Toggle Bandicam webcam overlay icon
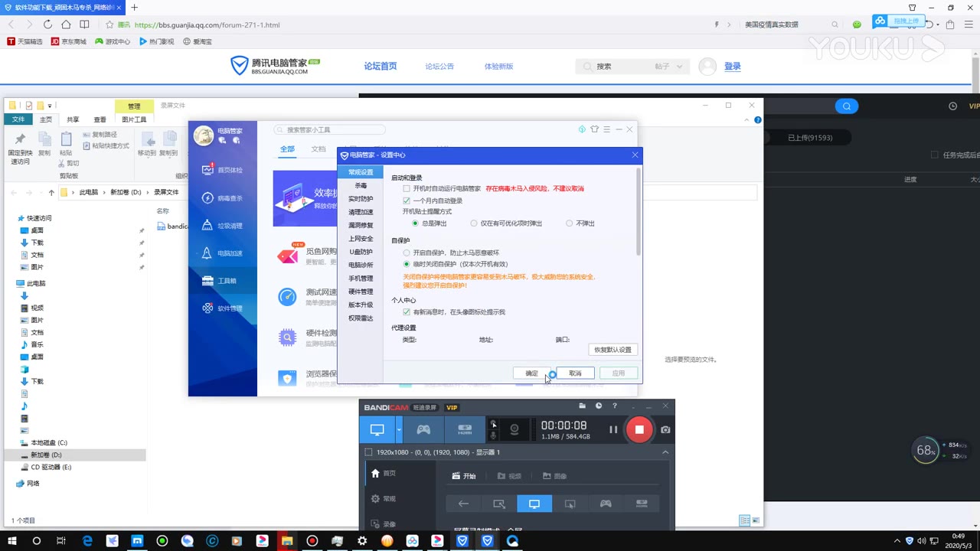This screenshot has height=551, width=980. (x=514, y=430)
